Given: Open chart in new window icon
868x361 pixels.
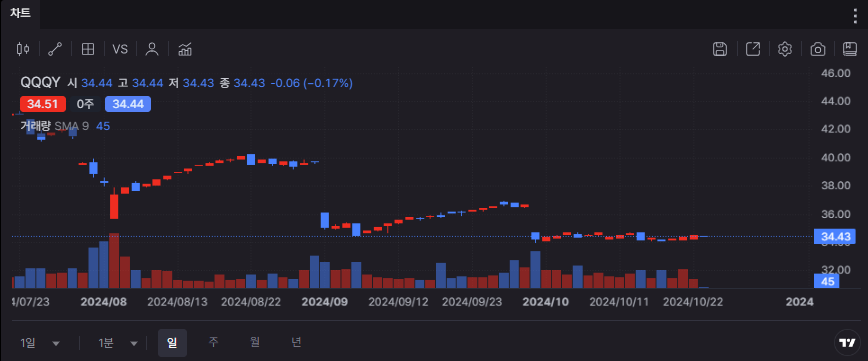Looking at the screenshot, I should (x=753, y=49).
